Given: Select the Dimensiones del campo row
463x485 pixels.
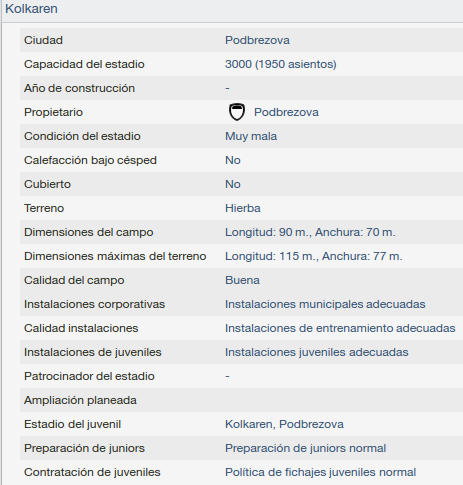Looking at the screenshot, I should coord(241,232).
